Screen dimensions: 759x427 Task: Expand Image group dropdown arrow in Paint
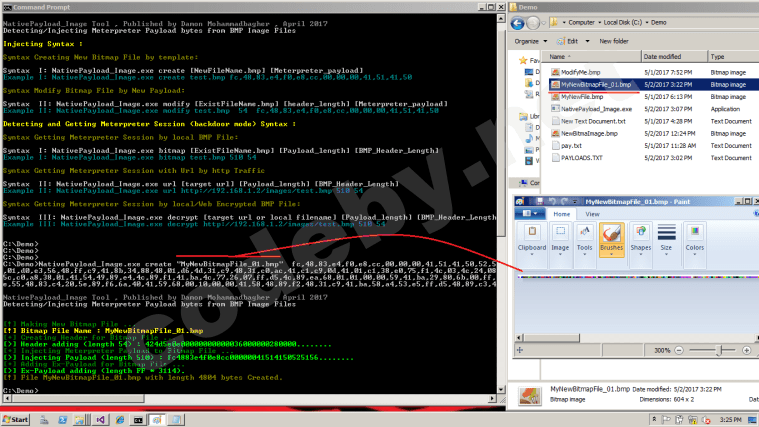(x=560, y=255)
